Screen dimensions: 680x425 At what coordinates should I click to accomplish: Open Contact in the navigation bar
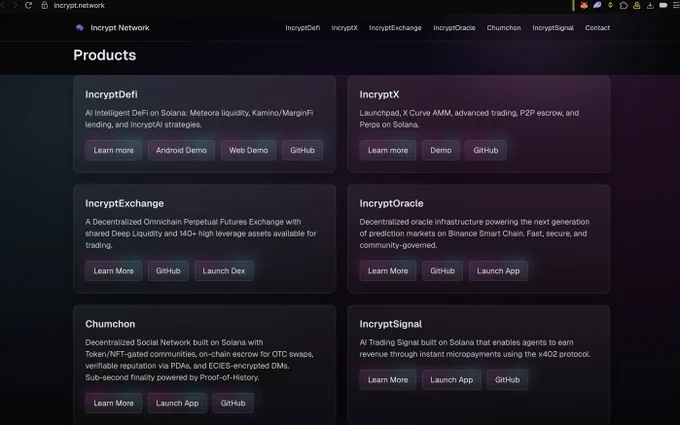pyautogui.click(x=597, y=28)
